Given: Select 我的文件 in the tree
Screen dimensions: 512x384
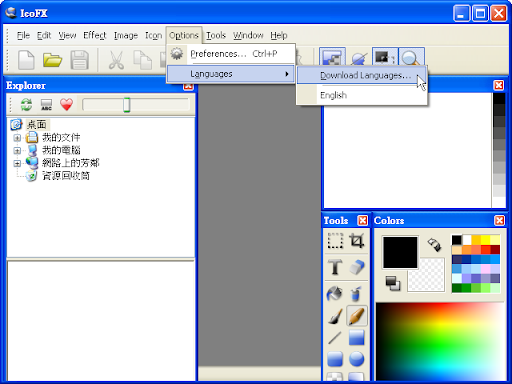Looking at the screenshot, I should pyautogui.click(x=61, y=137).
